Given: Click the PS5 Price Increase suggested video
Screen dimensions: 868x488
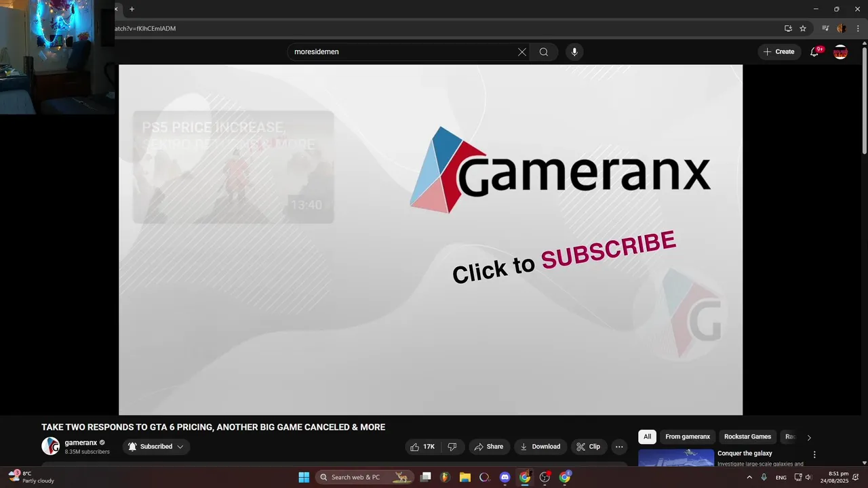Looking at the screenshot, I should tap(233, 167).
